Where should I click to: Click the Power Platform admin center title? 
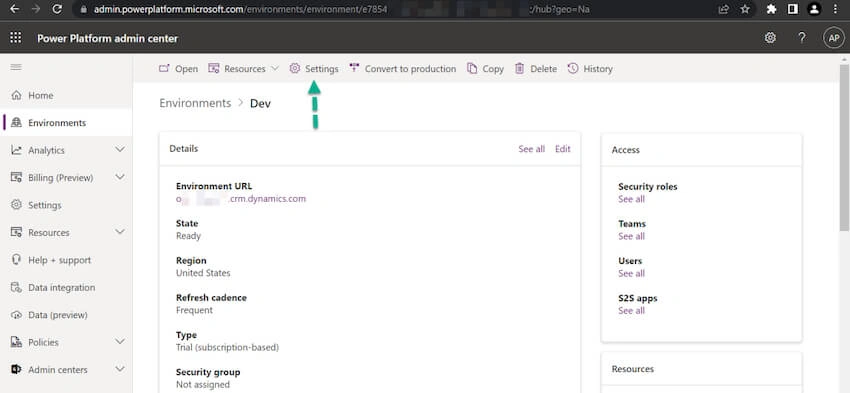(107, 38)
